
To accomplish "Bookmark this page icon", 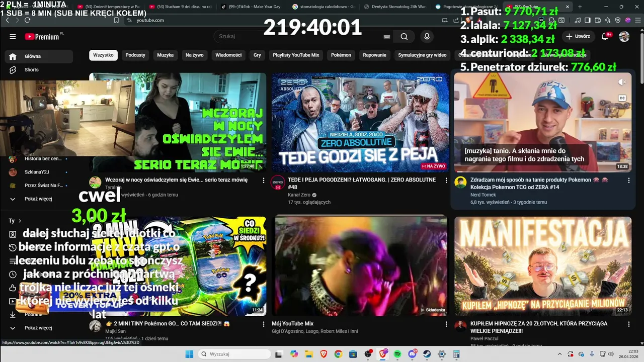I will [x=116, y=20].
